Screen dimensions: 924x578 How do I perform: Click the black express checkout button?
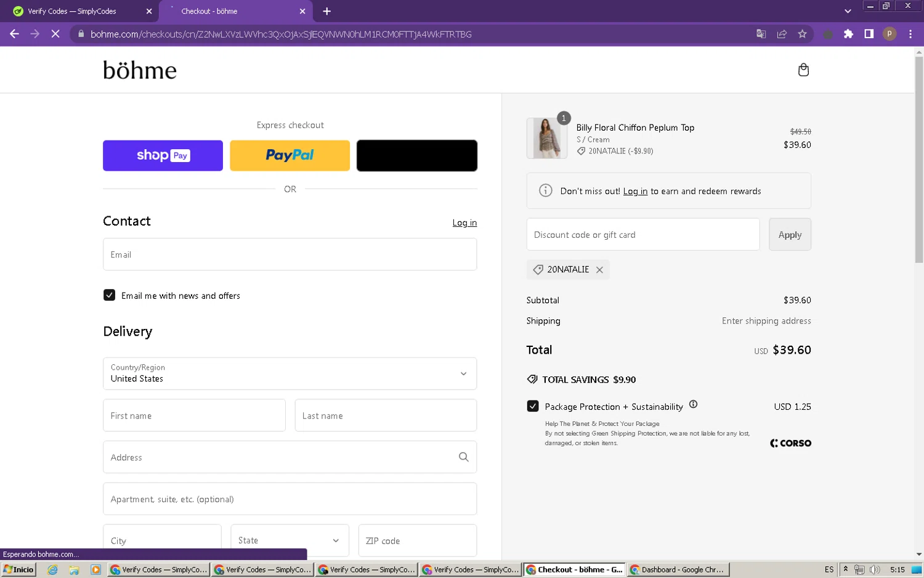(417, 155)
